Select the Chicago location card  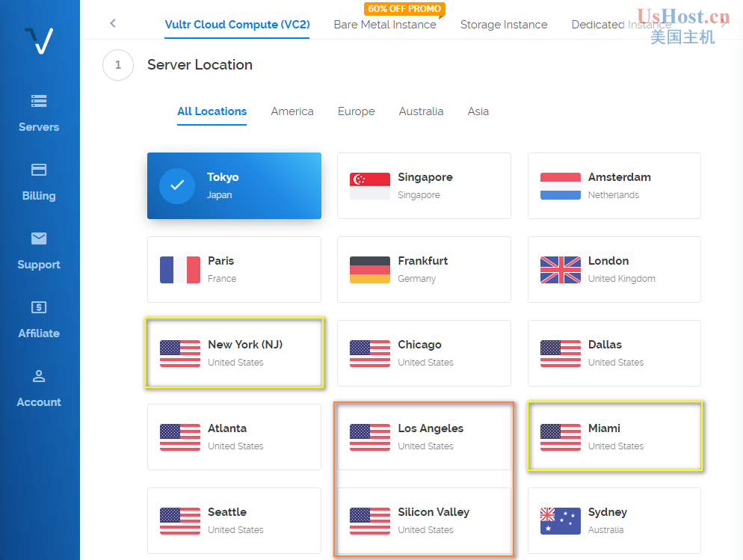(x=424, y=354)
